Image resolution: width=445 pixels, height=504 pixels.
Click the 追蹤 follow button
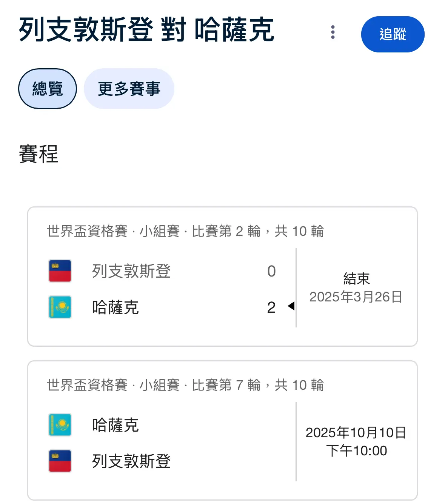tap(393, 34)
